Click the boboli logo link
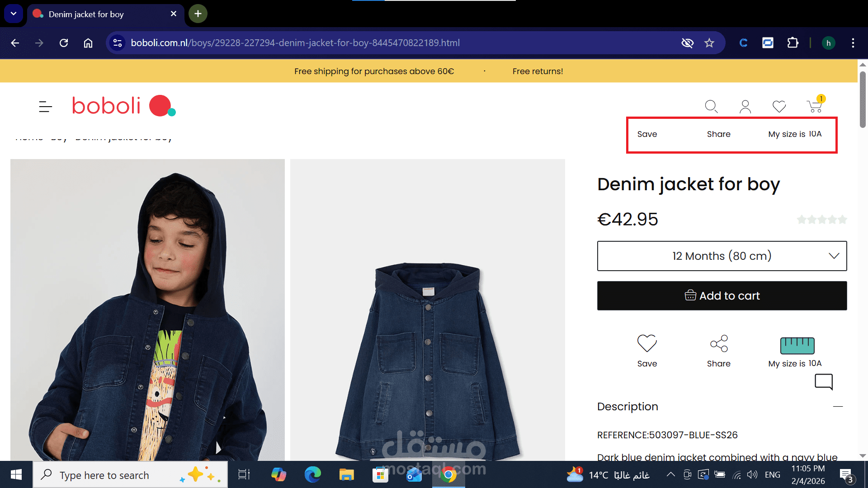This screenshot has height=488, width=868. click(123, 106)
